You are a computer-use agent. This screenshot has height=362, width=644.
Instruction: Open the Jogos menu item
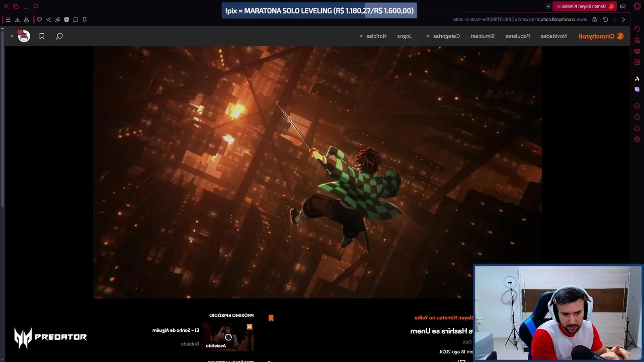(404, 36)
